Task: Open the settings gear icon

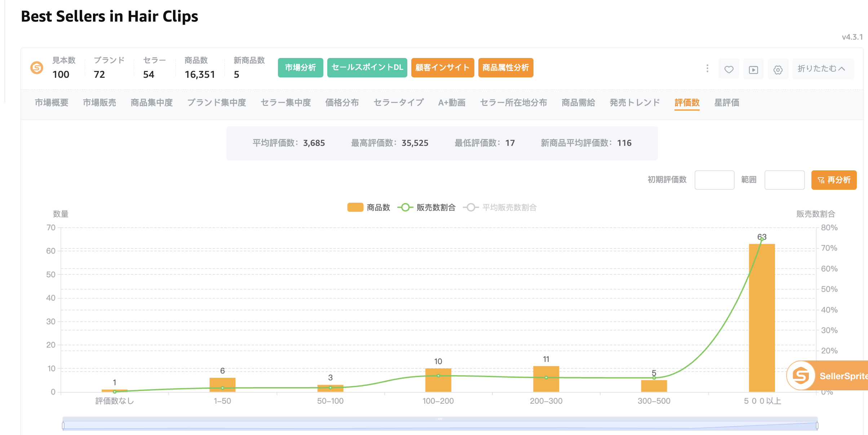Action: point(778,69)
